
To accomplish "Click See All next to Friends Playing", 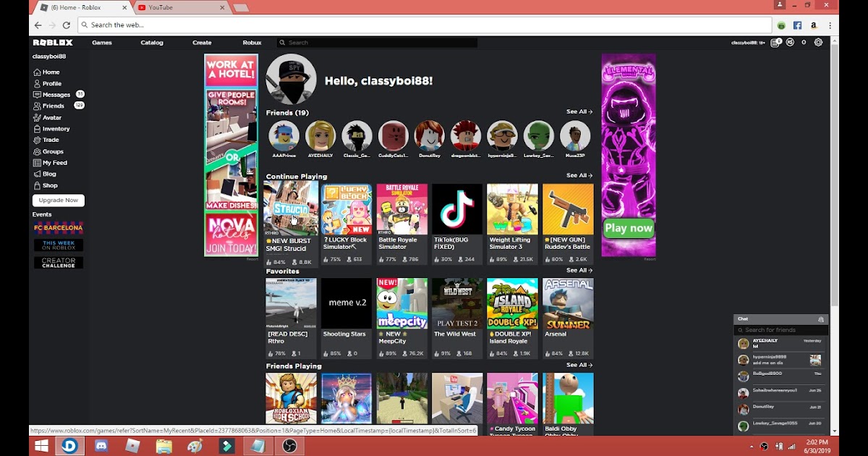I will point(579,365).
